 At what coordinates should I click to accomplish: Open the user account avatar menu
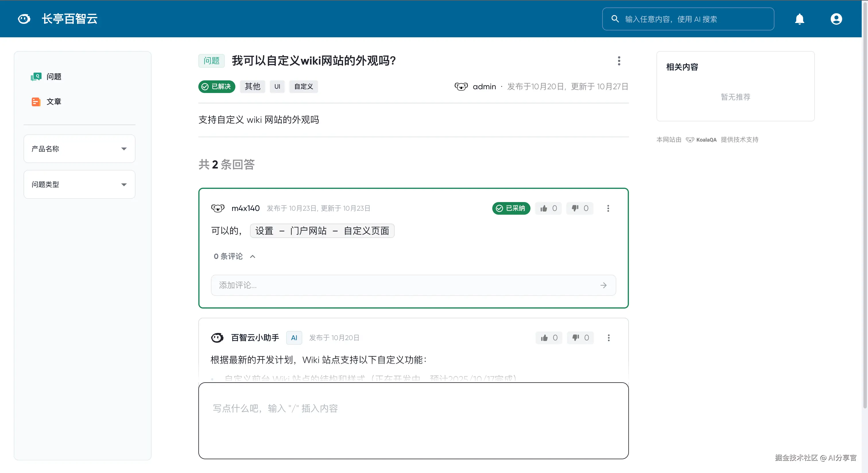point(836,19)
